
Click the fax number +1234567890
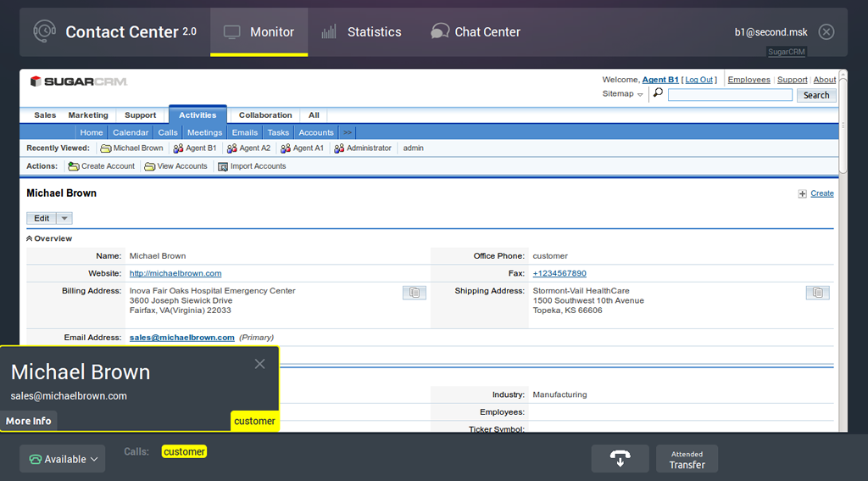coord(559,273)
